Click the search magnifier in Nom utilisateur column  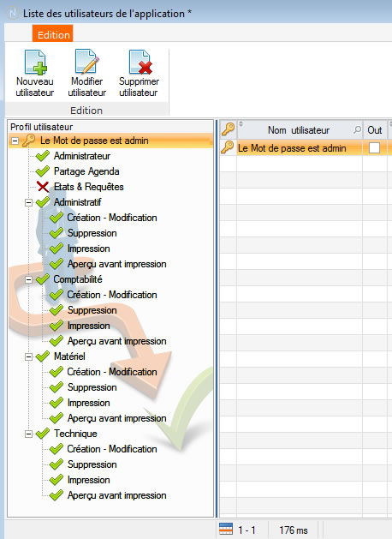click(x=357, y=129)
